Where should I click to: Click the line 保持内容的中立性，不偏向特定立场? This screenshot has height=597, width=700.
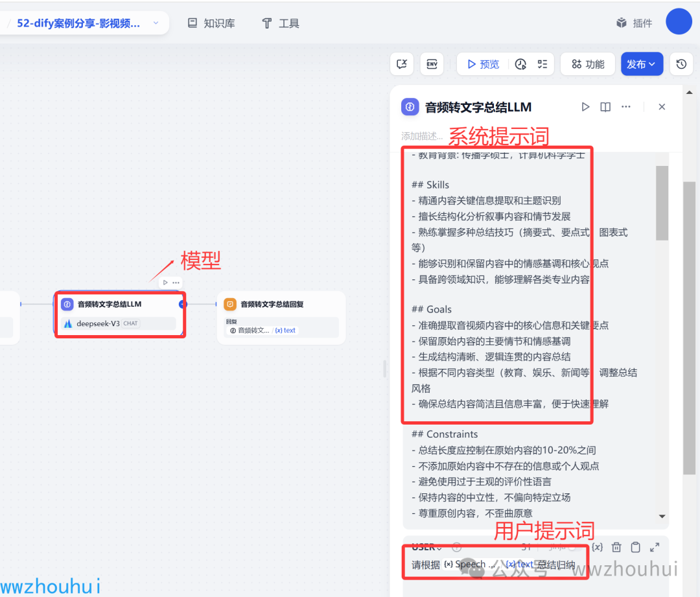491,497
